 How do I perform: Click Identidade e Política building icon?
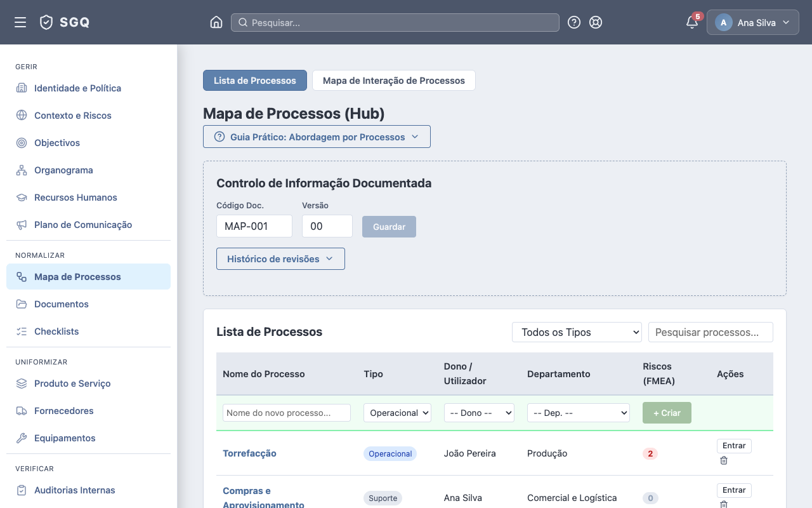tap(22, 88)
